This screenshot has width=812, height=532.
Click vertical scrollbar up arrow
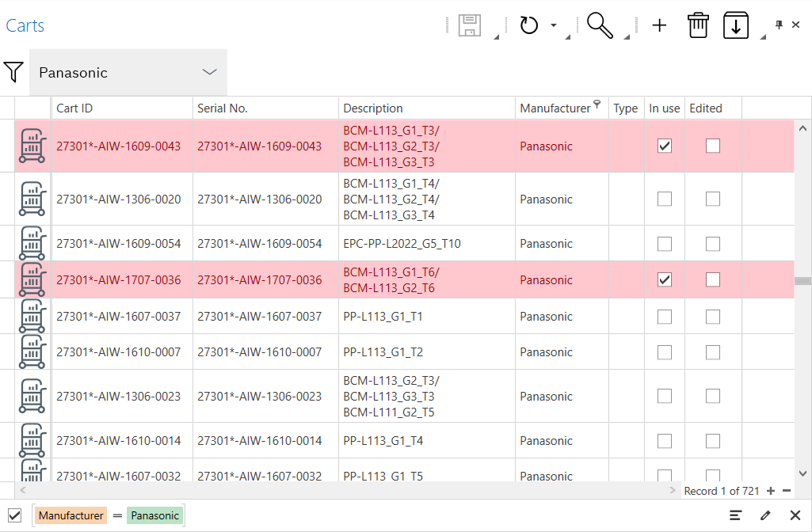(x=802, y=127)
